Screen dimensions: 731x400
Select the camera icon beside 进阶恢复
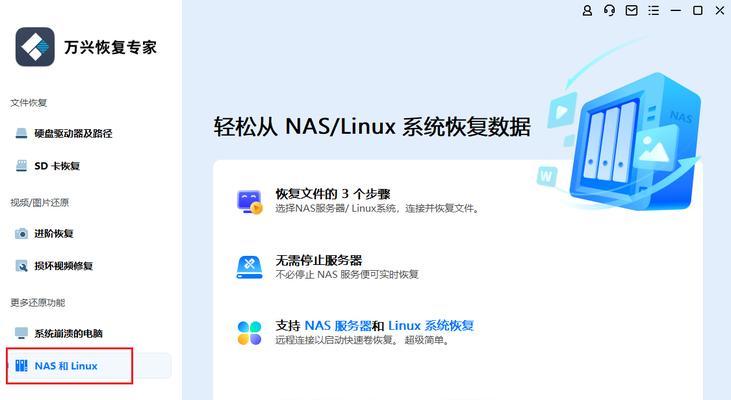tap(21, 233)
